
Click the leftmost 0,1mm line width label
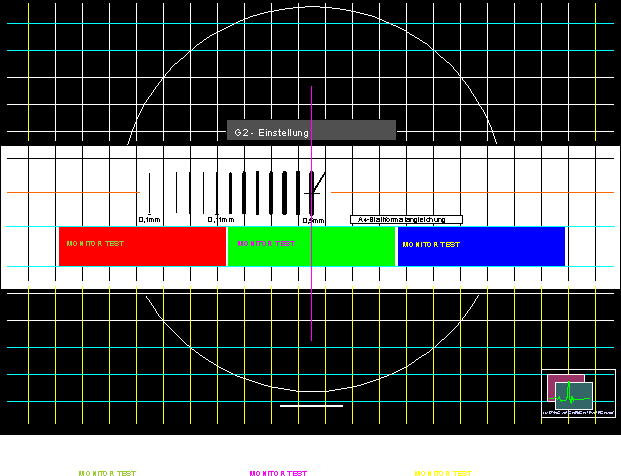tap(149, 219)
